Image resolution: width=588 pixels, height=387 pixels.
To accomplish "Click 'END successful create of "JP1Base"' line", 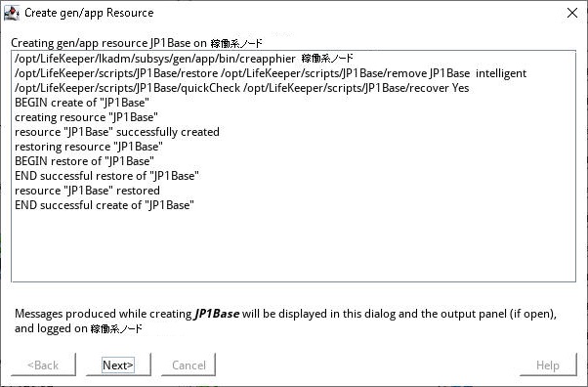I will tap(105, 205).
